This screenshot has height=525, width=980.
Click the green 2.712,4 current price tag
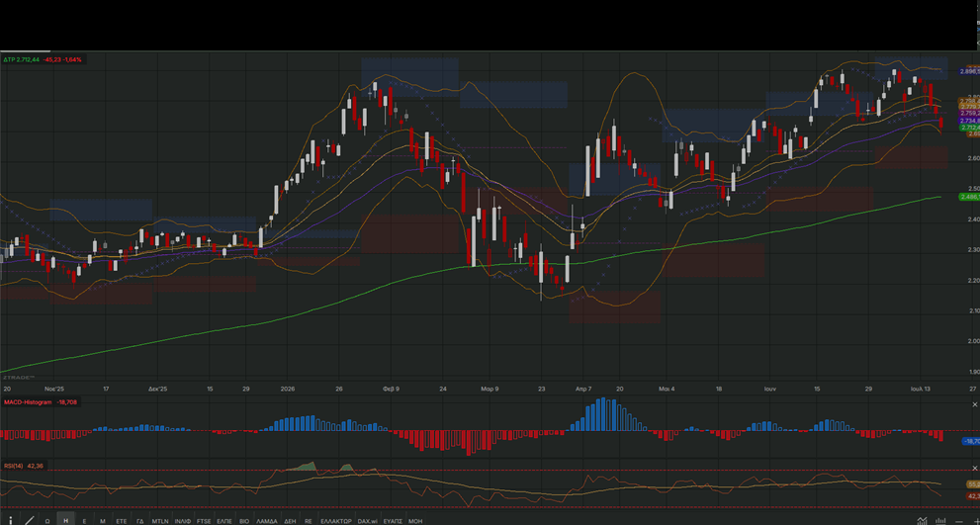point(969,128)
